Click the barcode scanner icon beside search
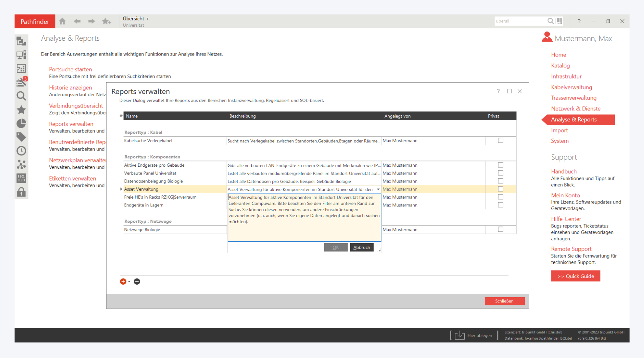This screenshot has width=644, height=358. pos(559,21)
